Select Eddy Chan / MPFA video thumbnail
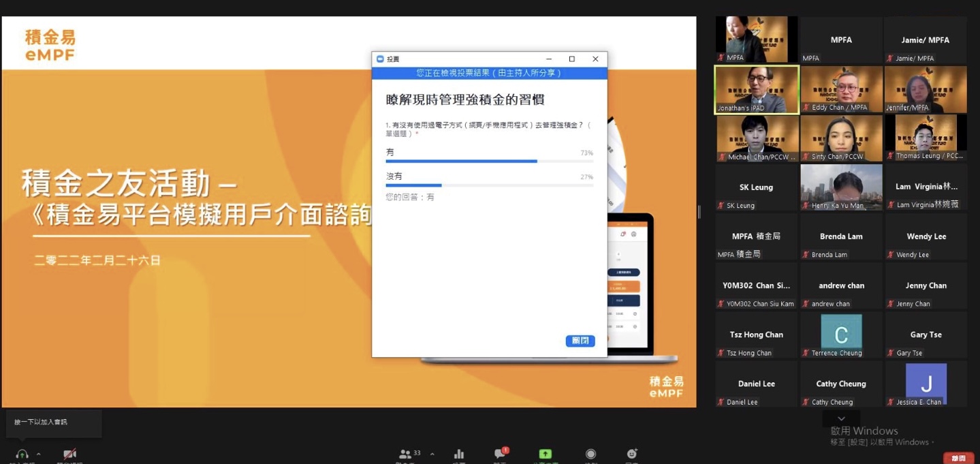Image resolution: width=980 pixels, height=464 pixels. click(x=841, y=90)
